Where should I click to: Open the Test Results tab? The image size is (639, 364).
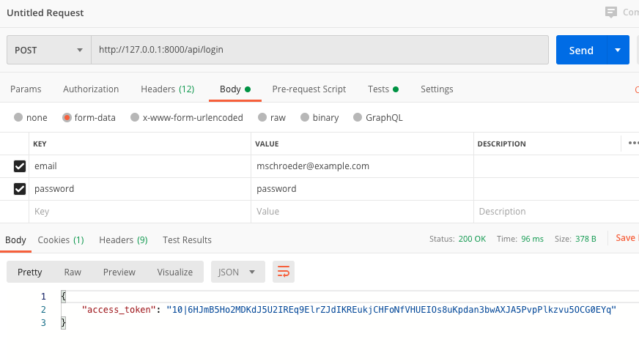click(x=187, y=239)
